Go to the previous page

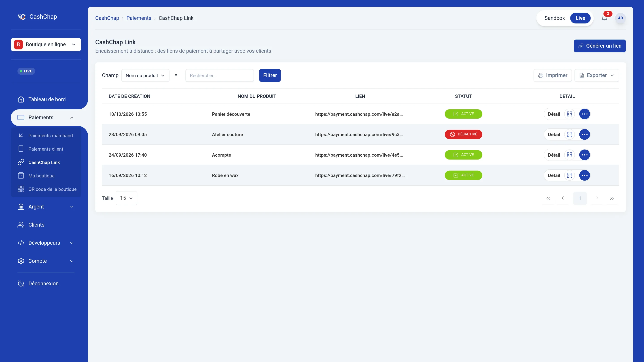(x=563, y=198)
